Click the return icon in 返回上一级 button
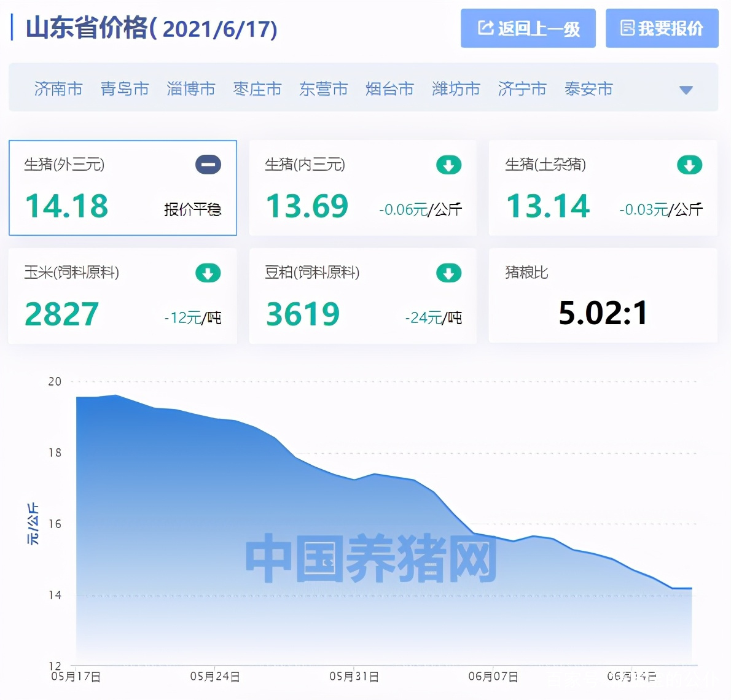731x700 pixels. tap(485, 28)
